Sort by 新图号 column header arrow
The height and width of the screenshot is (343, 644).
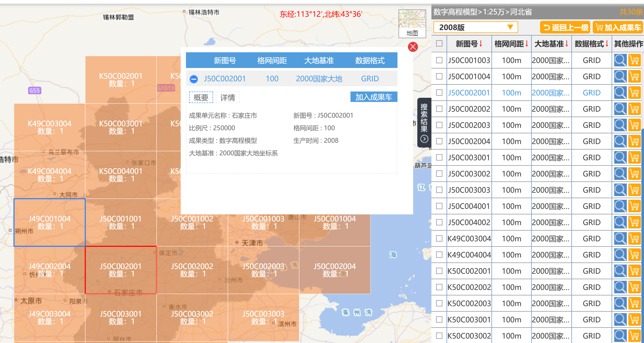pyautogui.click(x=481, y=44)
